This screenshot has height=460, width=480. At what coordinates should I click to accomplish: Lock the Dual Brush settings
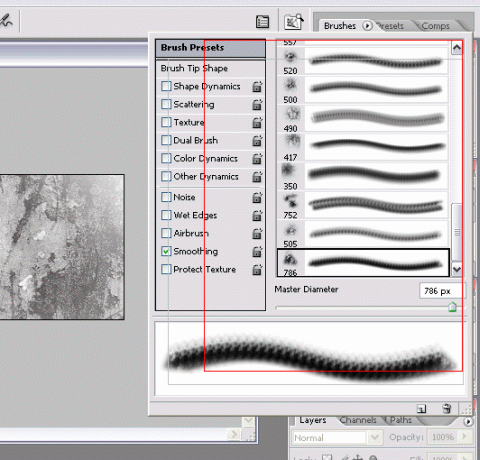click(x=257, y=141)
